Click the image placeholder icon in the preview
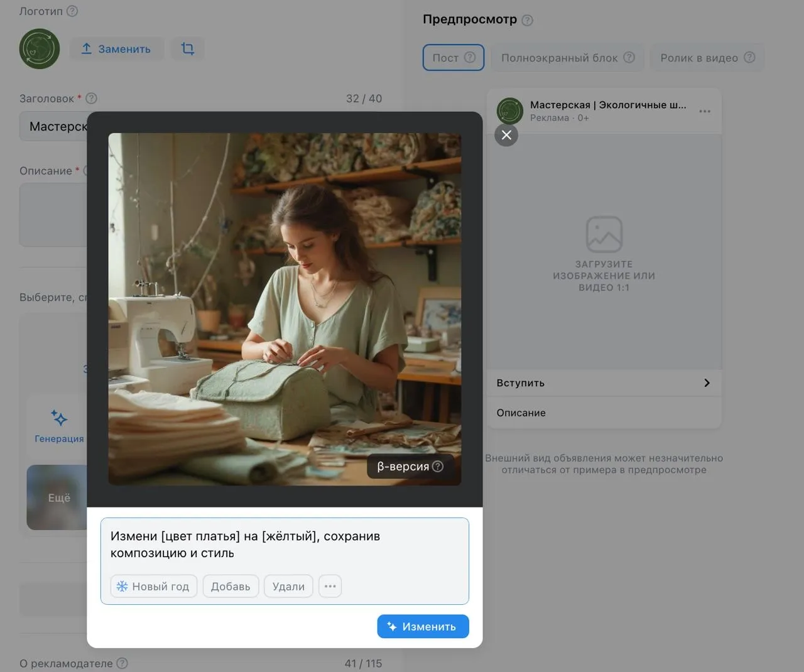This screenshot has width=804, height=672. [x=604, y=234]
